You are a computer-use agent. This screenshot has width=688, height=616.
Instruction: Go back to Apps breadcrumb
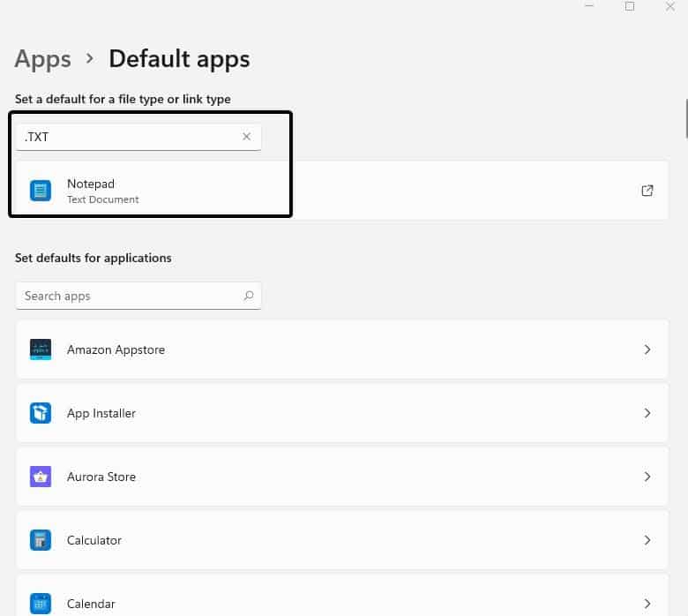[42, 59]
